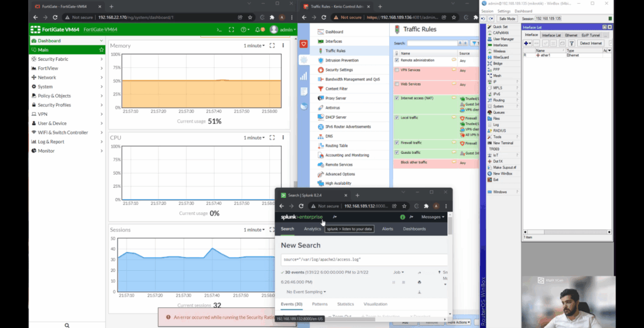Click the WinBox undo arrow icon

point(484,19)
